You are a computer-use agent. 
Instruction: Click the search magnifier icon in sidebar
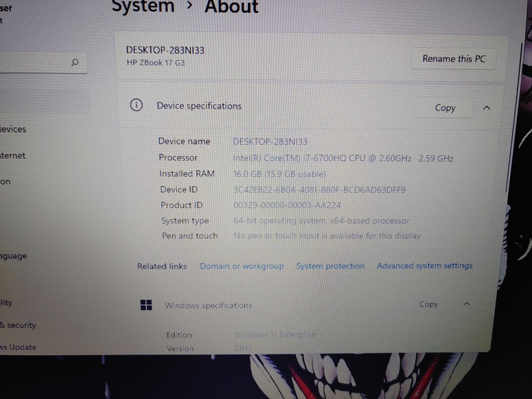coord(75,62)
